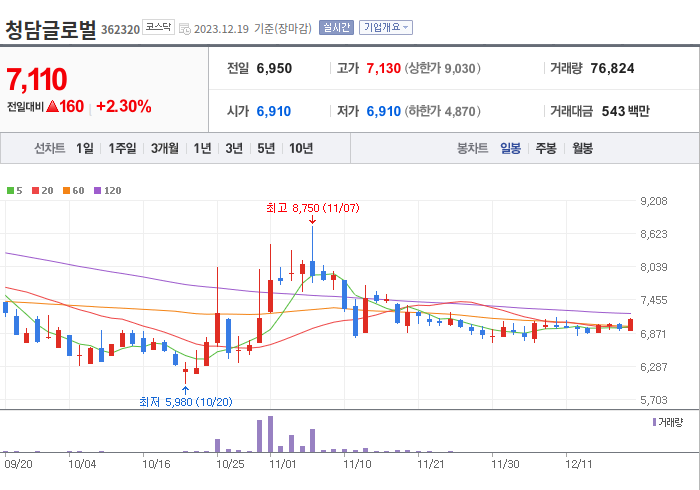Click the current price 7,110
This screenshot has height=490, width=700.
tap(37, 79)
